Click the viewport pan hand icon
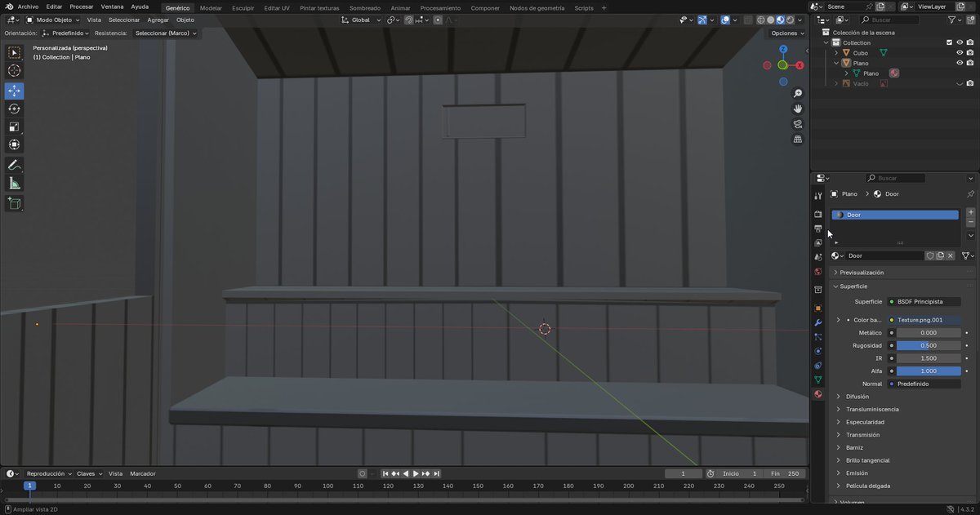The image size is (980, 515). coord(798,109)
